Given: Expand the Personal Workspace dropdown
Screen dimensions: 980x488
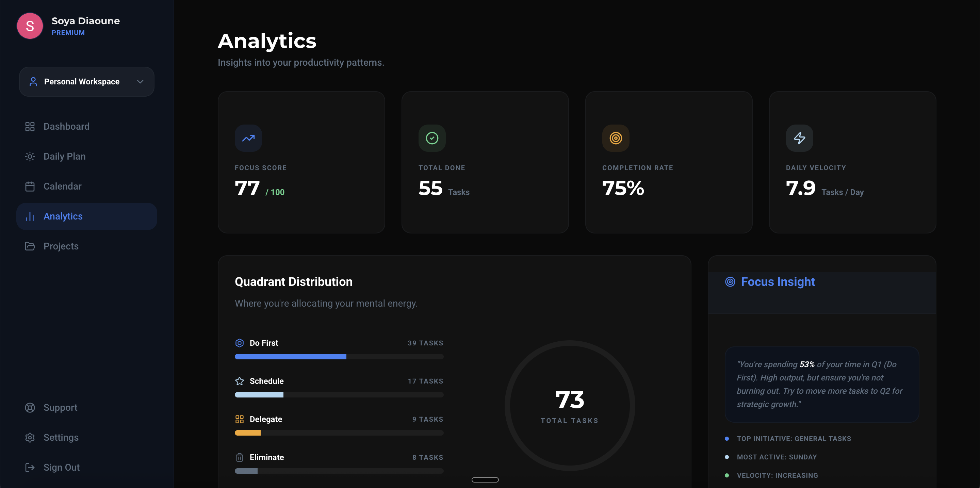Looking at the screenshot, I should pyautogui.click(x=82, y=82).
